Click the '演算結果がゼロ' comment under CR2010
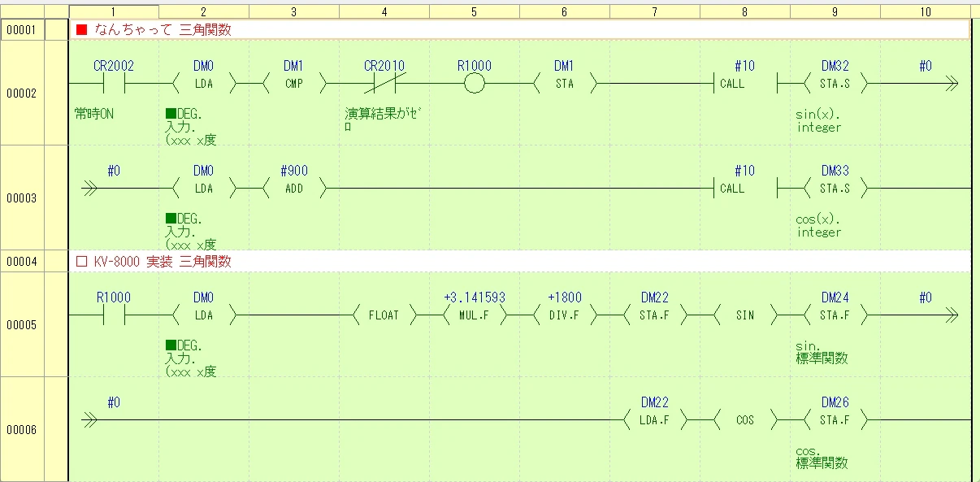This screenshot has width=980, height=482. click(x=382, y=120)
